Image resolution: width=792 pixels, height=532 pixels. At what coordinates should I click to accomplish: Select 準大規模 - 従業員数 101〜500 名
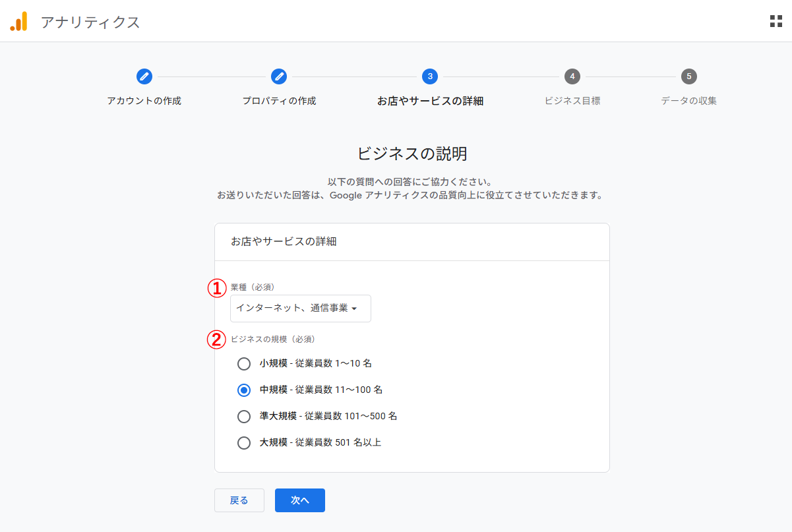pos(244,416)
